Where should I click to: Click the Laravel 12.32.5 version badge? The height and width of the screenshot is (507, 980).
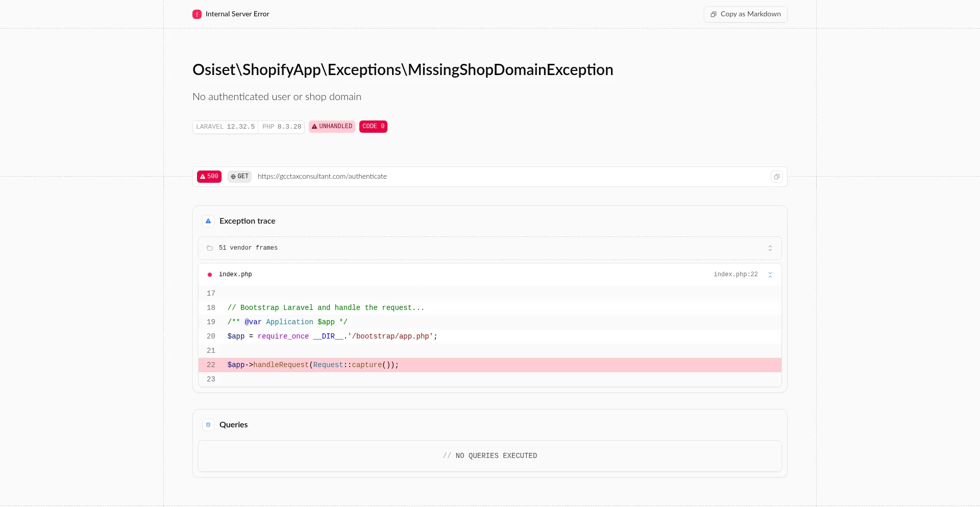(x=225, y=127)
